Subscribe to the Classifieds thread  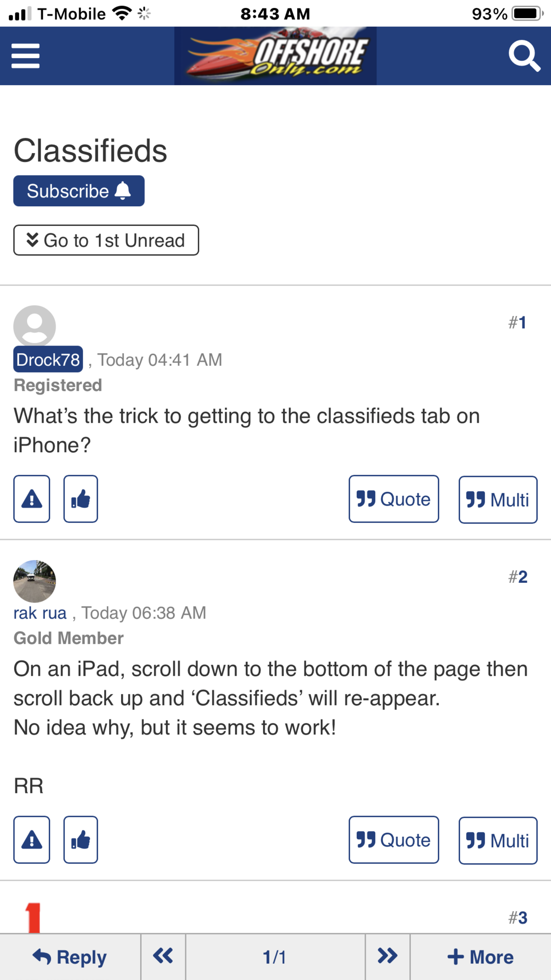coord(79,191)
